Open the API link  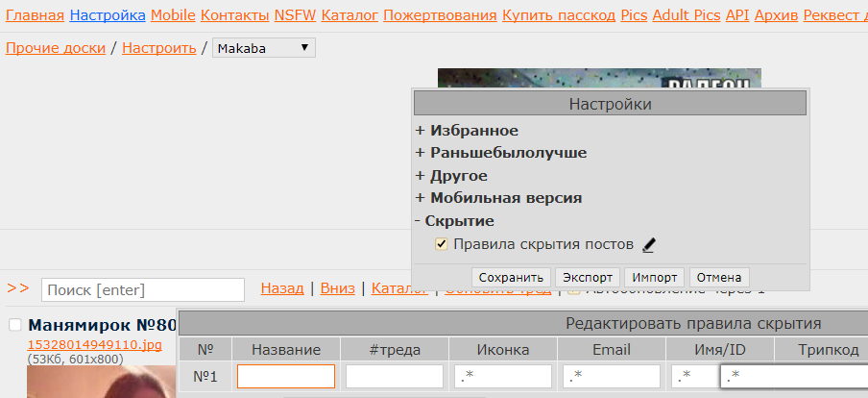pos(737,15)
